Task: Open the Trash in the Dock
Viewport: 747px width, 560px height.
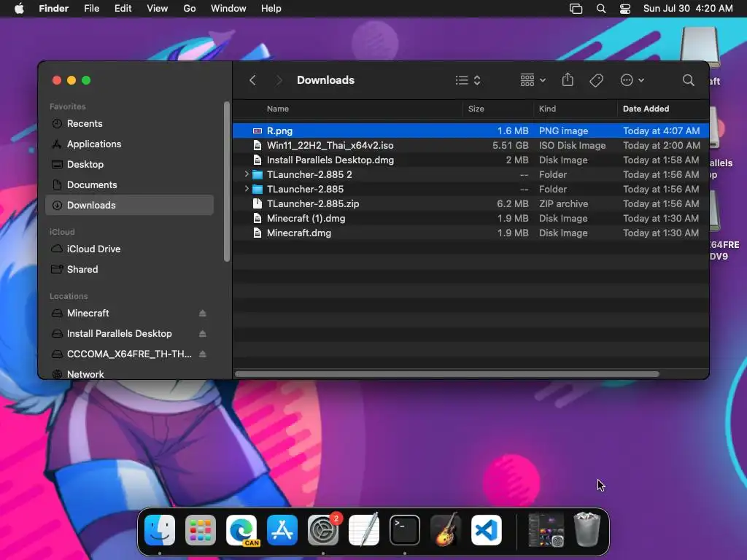Action: coord(587,529)
